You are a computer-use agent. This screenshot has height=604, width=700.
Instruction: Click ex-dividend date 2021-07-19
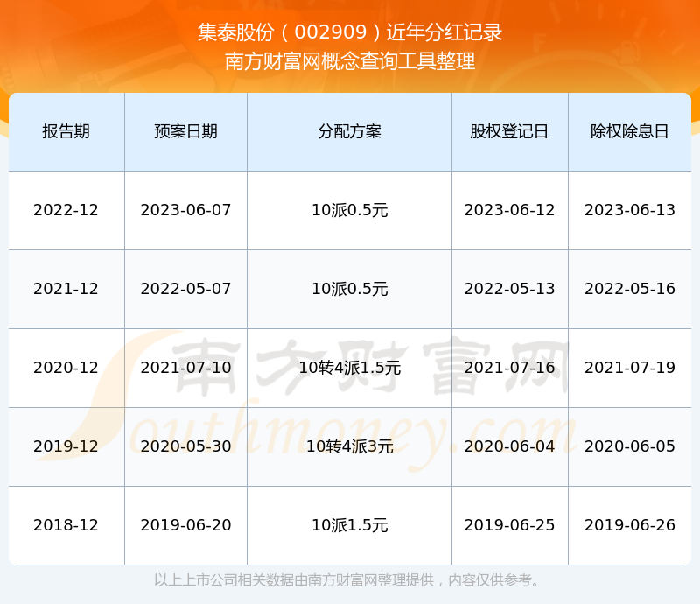tap(629, 368)
